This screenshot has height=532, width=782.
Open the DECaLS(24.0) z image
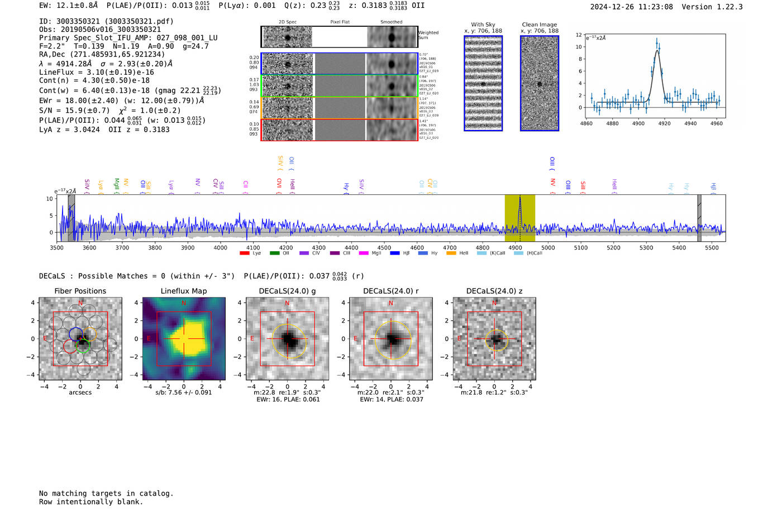[494, 339]
